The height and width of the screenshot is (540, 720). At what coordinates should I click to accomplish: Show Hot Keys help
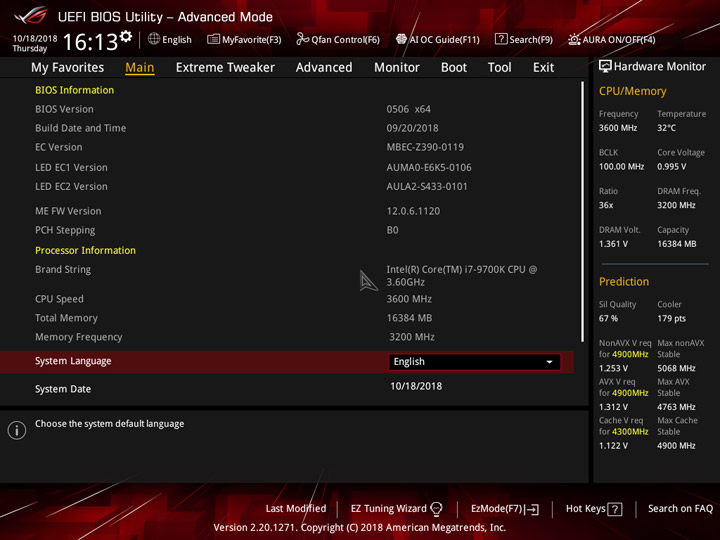pos(585,508)
